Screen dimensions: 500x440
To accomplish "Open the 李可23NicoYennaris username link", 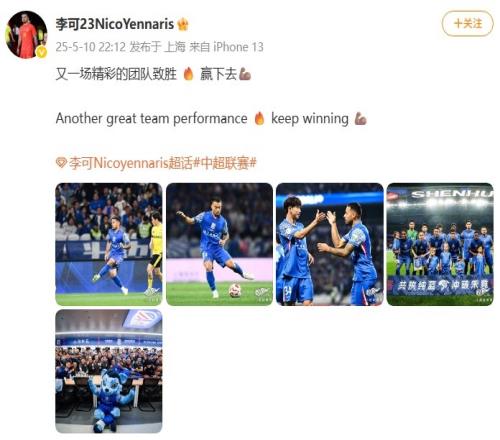I will pyautogui.click(x=115, y=24).
